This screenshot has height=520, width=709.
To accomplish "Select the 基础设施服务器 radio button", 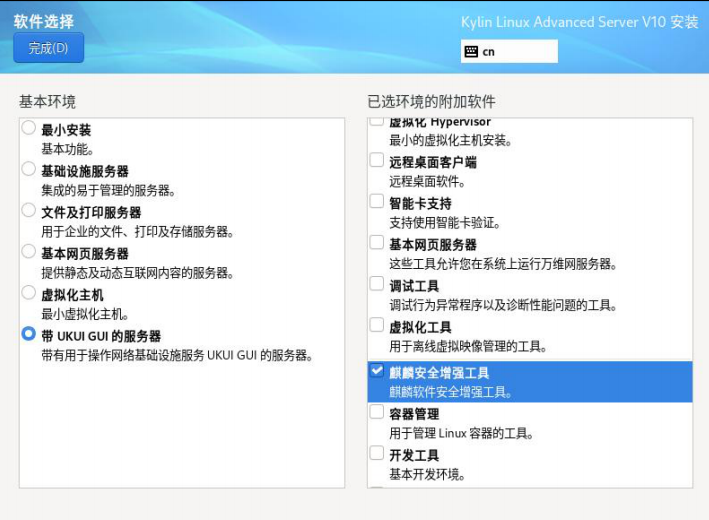I will [28, 169].
